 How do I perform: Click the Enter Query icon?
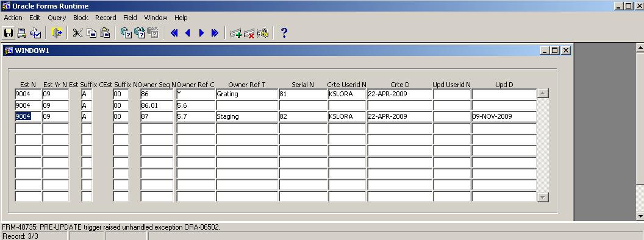click(x=126, y=33)
